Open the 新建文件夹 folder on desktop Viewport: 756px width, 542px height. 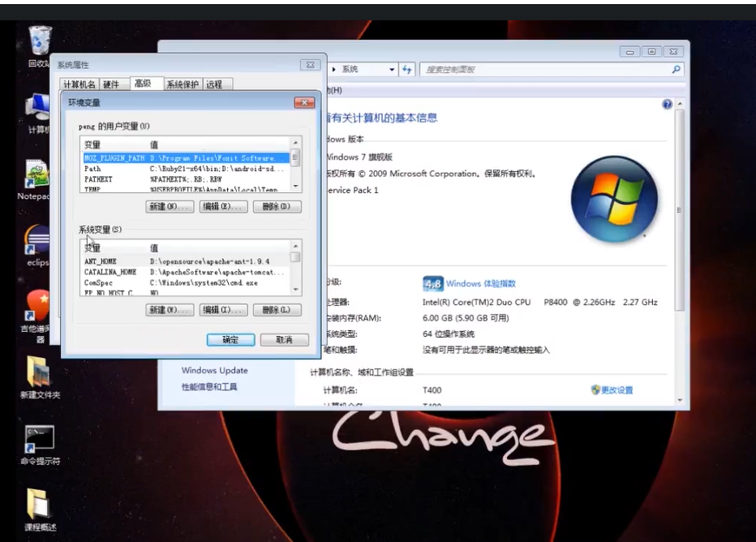tap(40, 377)
